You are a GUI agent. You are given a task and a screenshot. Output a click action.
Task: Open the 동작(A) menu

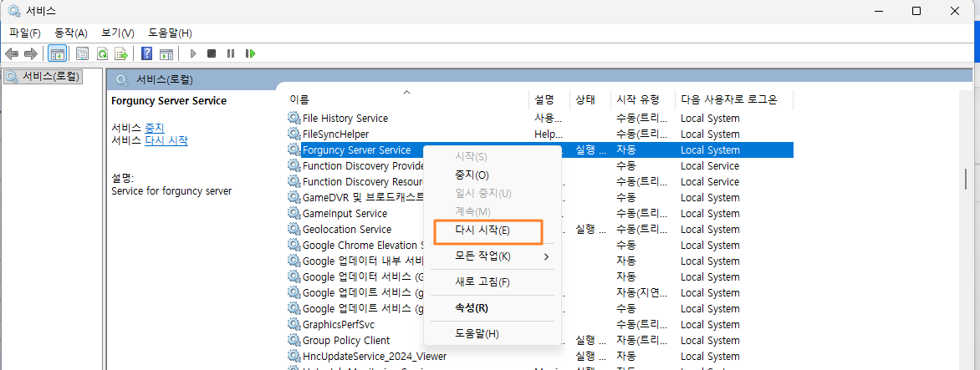pos(70,33)
